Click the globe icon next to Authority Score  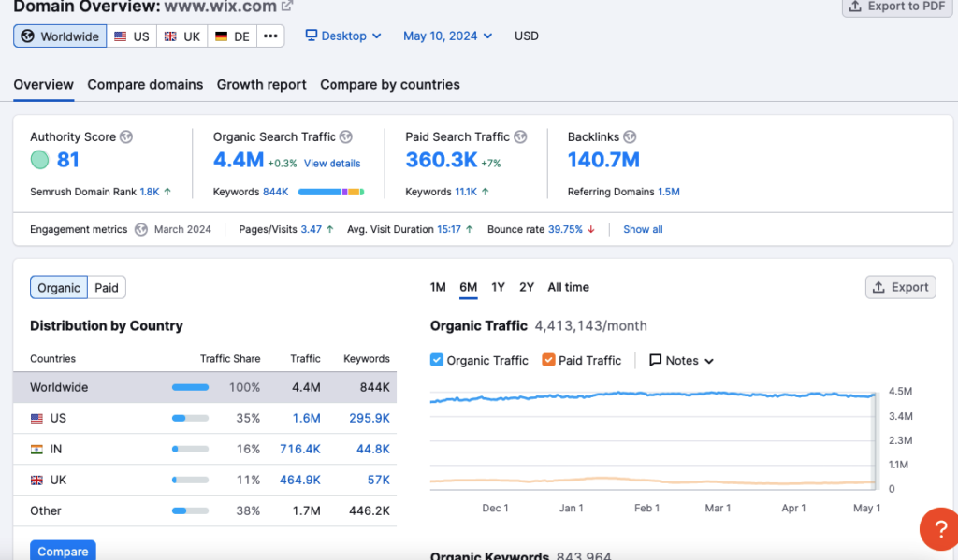coord(126,136)
